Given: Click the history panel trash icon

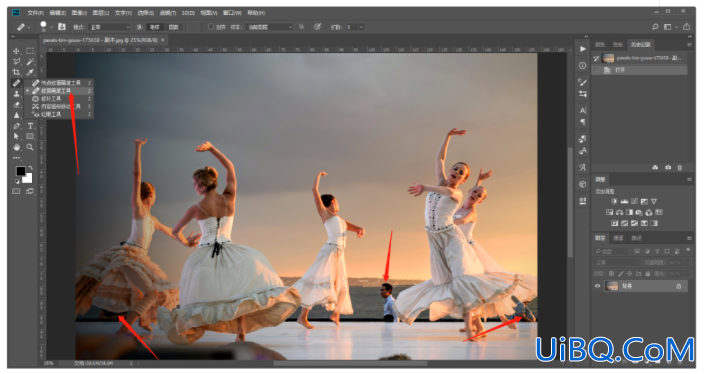Looking at the screenshot, I should [680, 167].
